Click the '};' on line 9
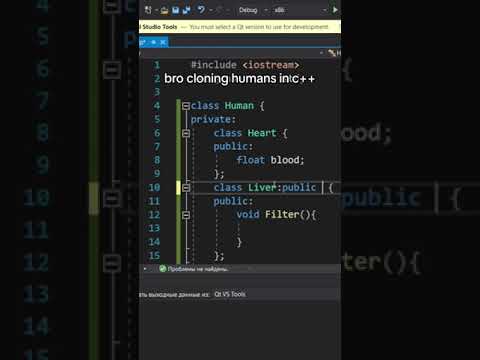 point(219,174)
